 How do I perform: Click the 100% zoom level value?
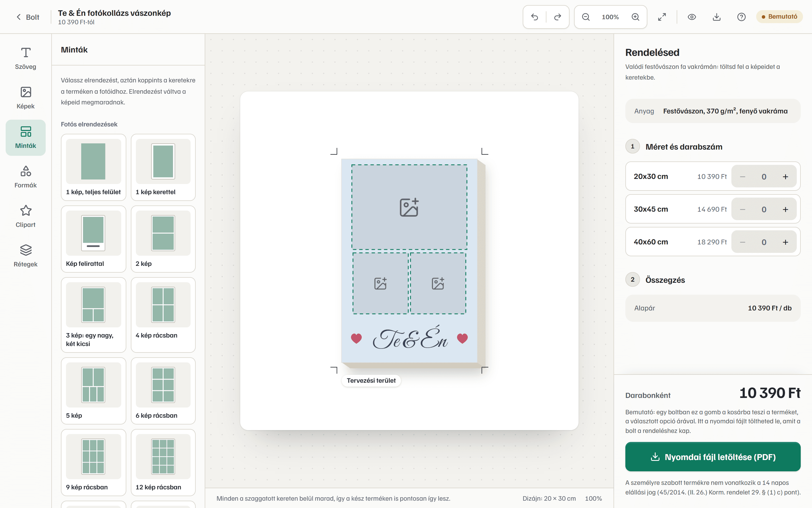pyautogui.click(x=610, y=17)
